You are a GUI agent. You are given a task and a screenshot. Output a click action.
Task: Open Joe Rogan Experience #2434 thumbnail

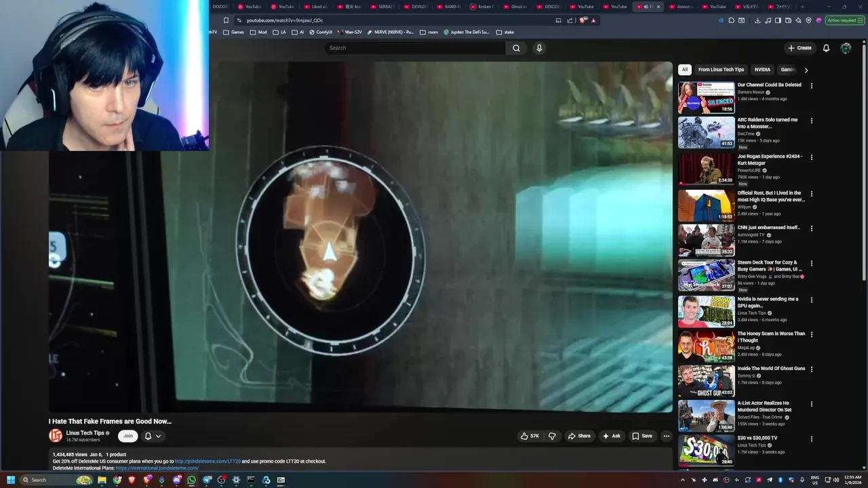point(706,169)
